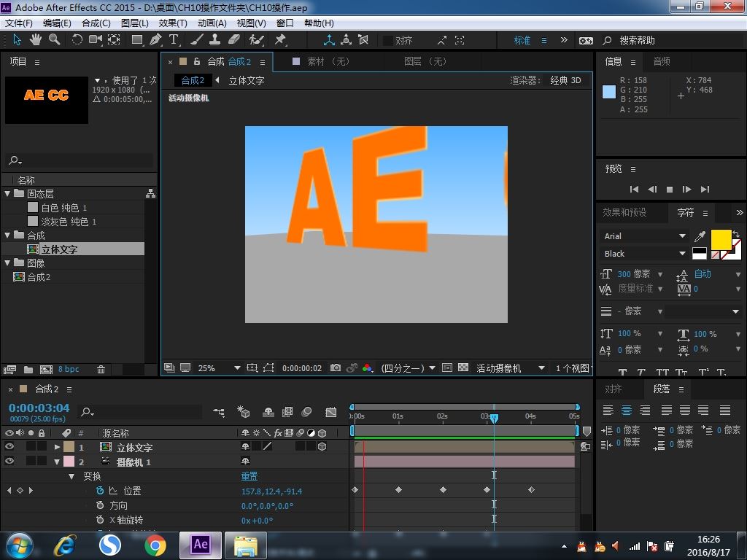Create a new folder in Project panel
The width and height of the screenshot is (747, 560).
pyautogui.click(x=28, y=370)
